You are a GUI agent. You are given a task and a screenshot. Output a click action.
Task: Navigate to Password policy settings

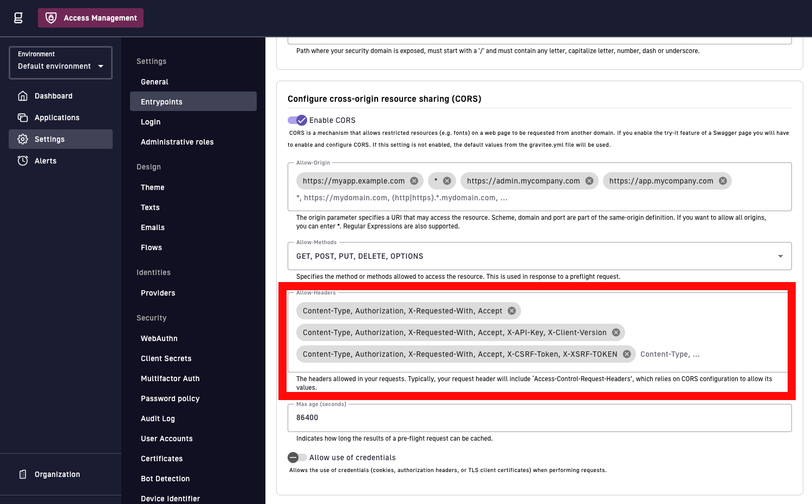point(170,398)
